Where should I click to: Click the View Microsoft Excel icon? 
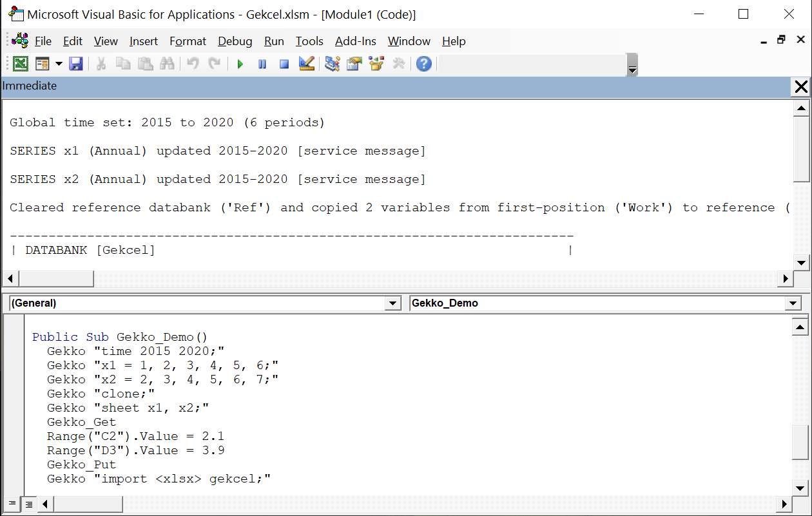click(21, 64)
